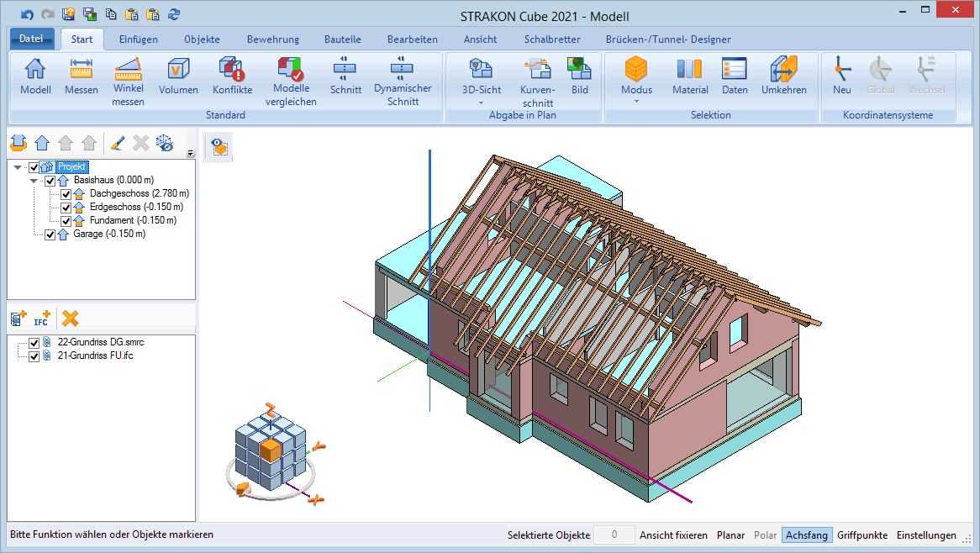The height and width of the screenshot is (553, 980).
Task: Open the Material selection tool
Action: 690,76
